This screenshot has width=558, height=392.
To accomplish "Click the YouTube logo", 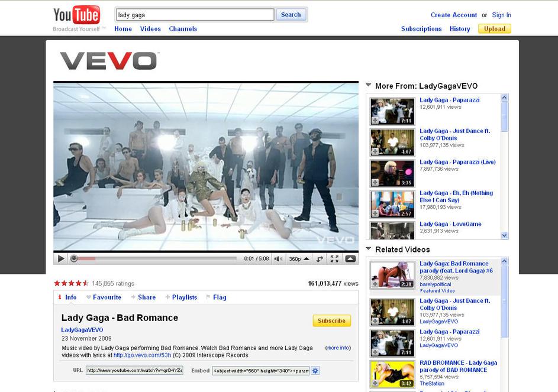I will [x=76, y=15].
